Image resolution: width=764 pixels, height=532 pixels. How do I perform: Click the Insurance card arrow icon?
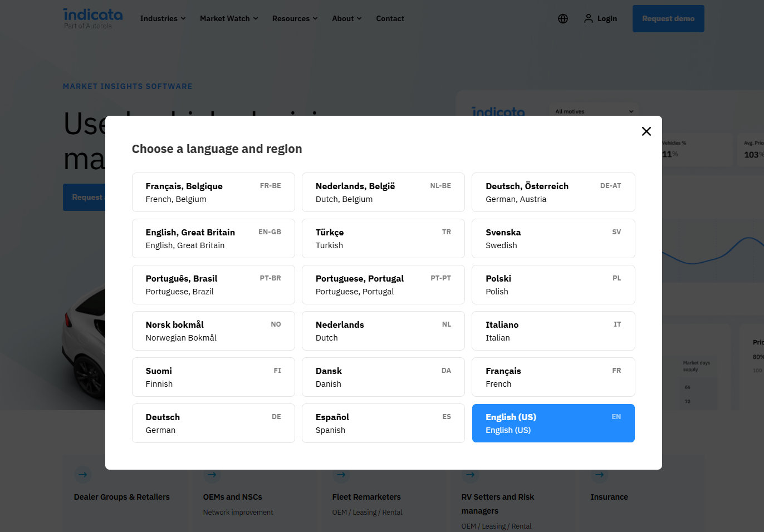click(x=600, y=475)
